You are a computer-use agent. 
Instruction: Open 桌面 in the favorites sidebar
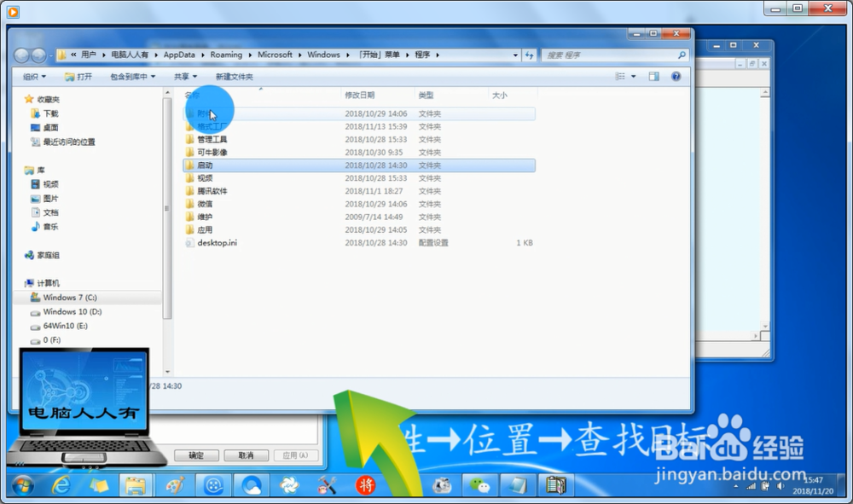point(44,128)
